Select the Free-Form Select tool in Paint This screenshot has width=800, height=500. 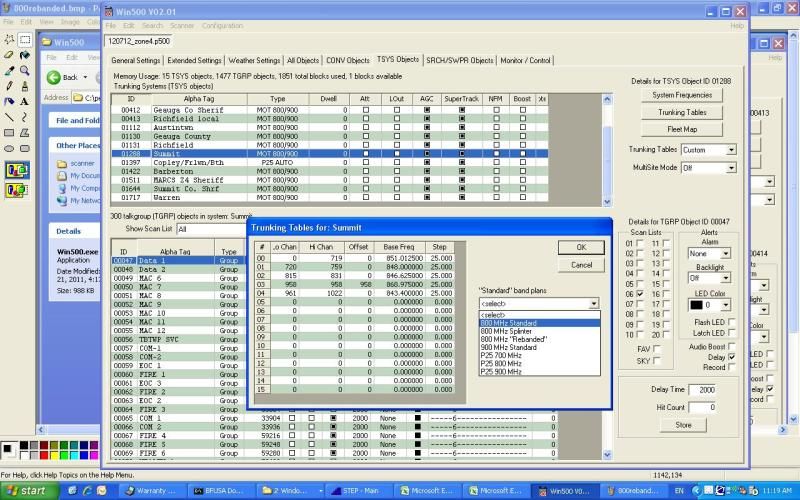(x=9, y=39)
